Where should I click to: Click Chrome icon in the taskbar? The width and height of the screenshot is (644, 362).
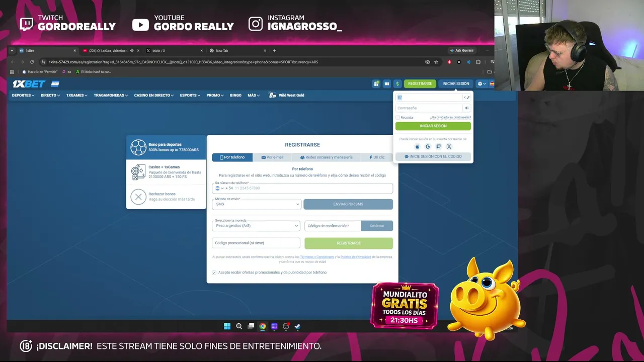pos(263,326)
